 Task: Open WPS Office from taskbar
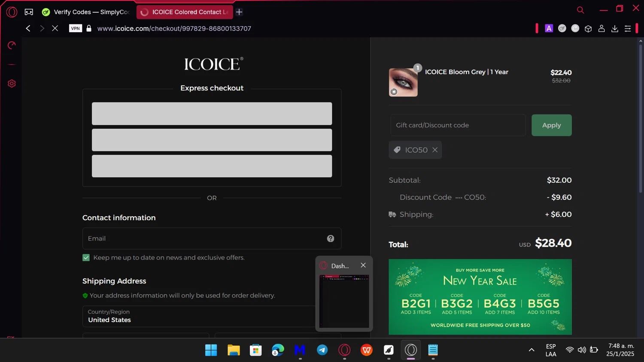[367, 350]
